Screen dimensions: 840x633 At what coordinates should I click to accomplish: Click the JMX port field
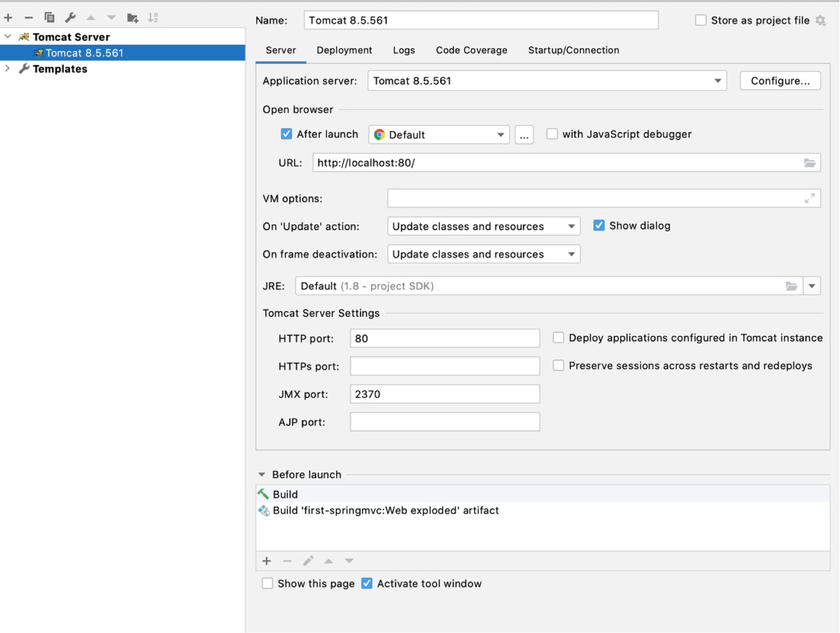(x=445, y=394)
